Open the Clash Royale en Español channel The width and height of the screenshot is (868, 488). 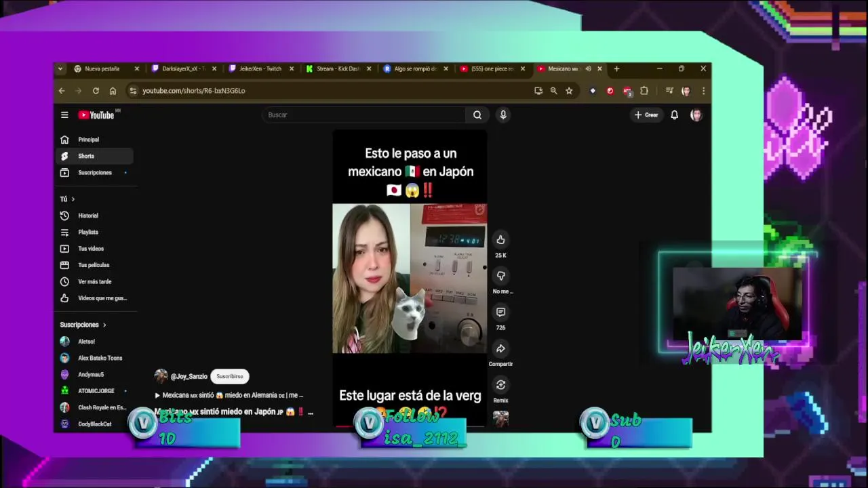click(94, 407)
